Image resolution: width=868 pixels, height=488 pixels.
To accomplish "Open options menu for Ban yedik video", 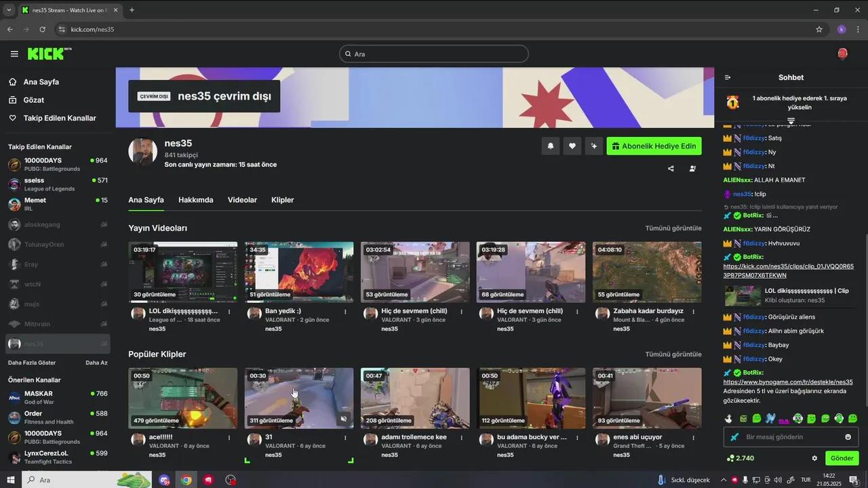I will [345, 312].
